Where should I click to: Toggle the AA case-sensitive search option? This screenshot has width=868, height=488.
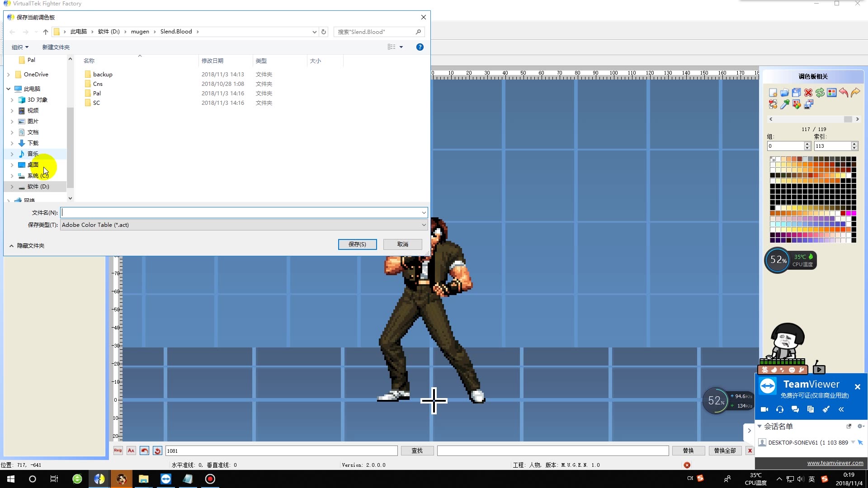[131, 450]
